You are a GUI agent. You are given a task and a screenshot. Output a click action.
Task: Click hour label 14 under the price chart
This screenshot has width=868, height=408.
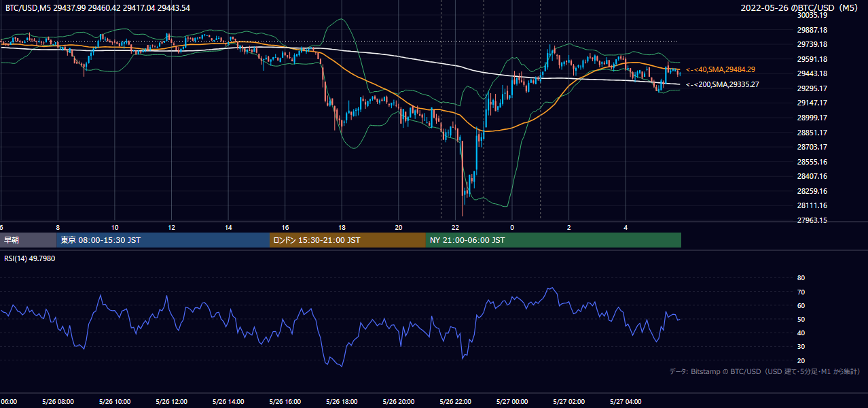point(228,228)
